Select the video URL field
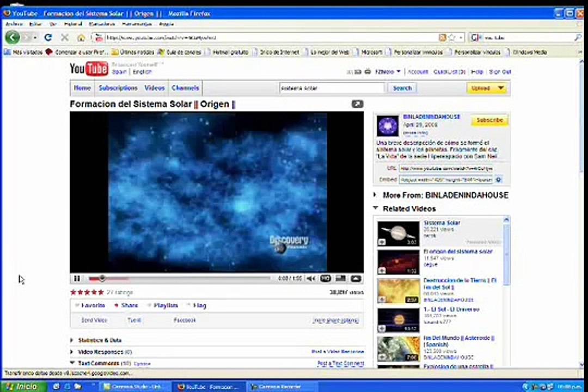588x392 pixels. point(446,168)
